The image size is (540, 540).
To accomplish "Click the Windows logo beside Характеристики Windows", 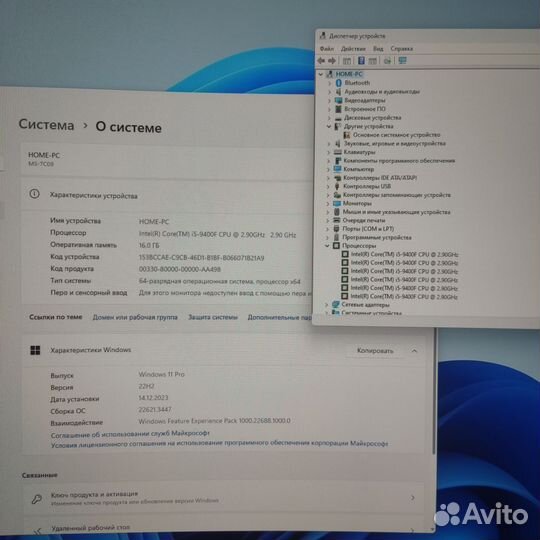I will (x=35, y=350).
